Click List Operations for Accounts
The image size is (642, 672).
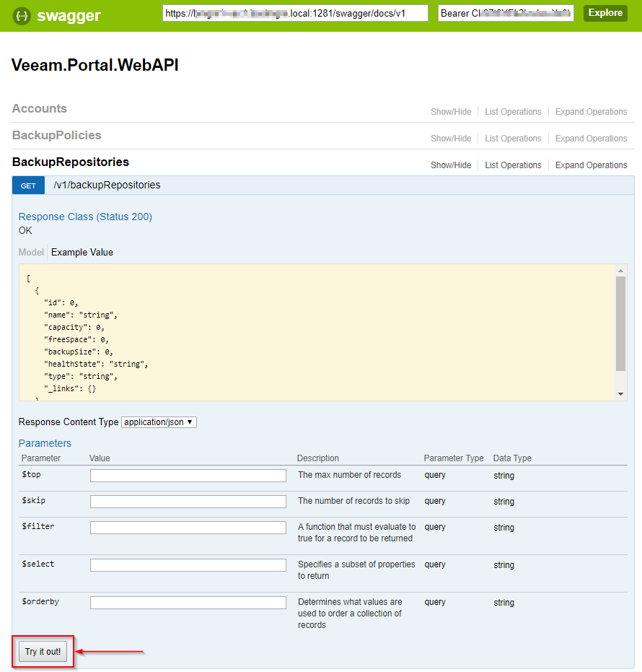tap(513, 112)
